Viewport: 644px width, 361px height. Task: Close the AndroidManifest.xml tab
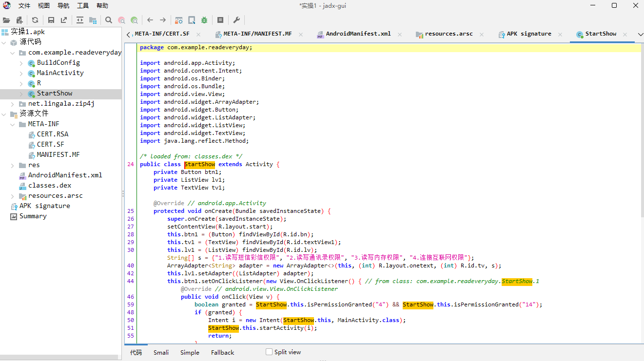point(400,34)
